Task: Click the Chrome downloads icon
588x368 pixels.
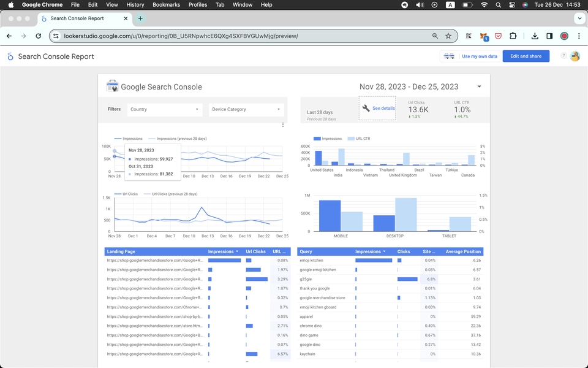Action: pos(535,36)
